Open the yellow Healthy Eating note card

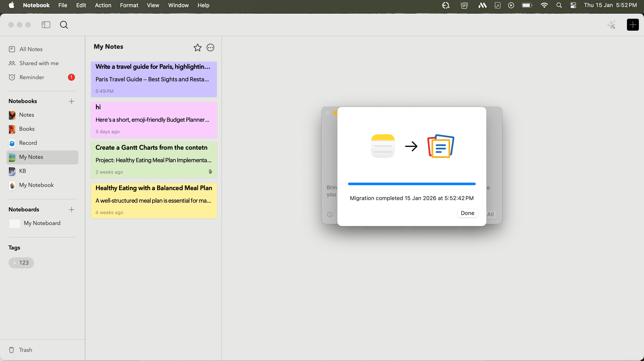click(154, 200)
